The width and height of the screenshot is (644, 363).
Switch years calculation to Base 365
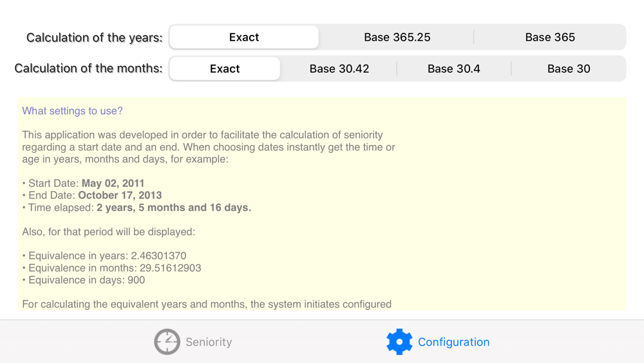point(550,37)
